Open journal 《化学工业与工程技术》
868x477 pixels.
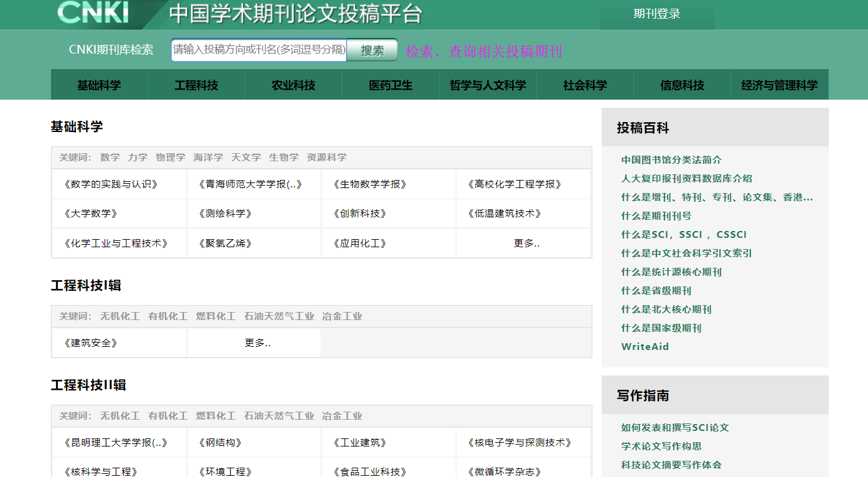116,243
